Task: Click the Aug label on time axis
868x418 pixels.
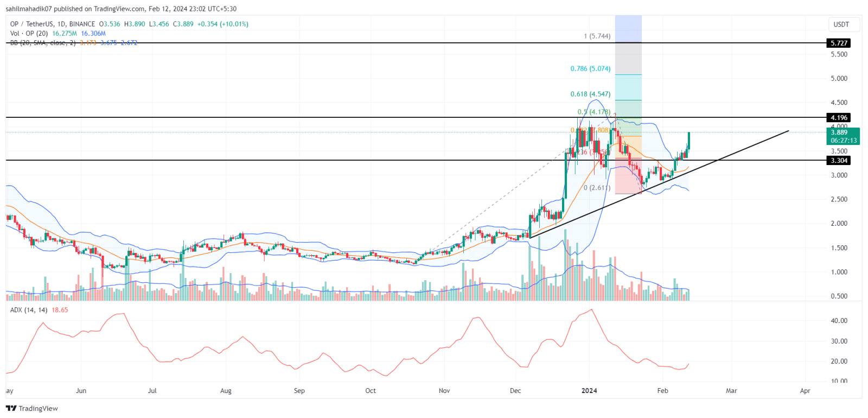Action: (x=226, y=391)
